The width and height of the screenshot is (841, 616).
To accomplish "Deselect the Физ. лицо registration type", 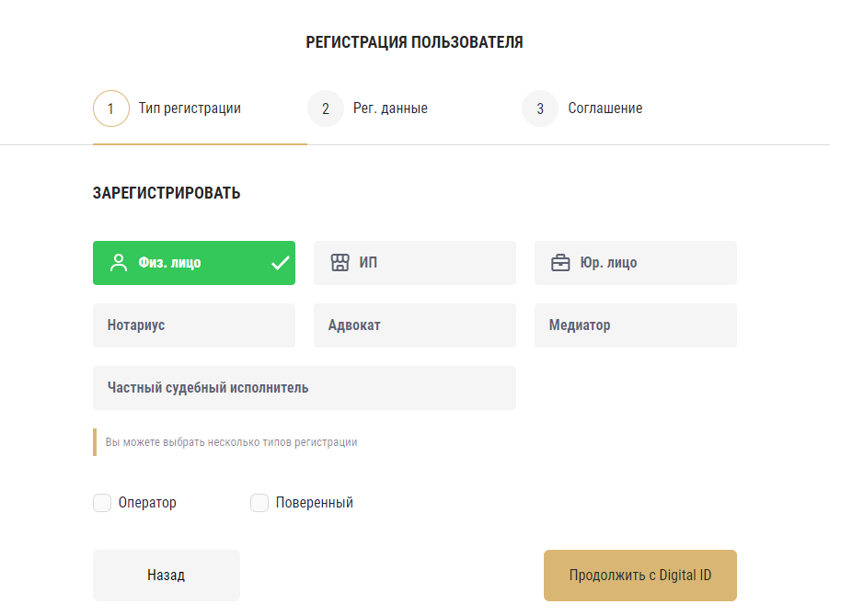I will (x=193, y=263).
